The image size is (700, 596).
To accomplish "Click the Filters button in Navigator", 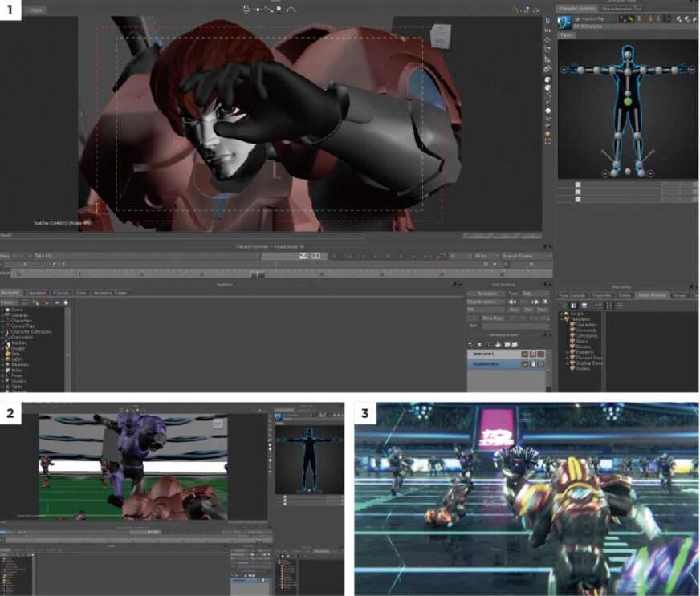I will [x=7, y=302].
